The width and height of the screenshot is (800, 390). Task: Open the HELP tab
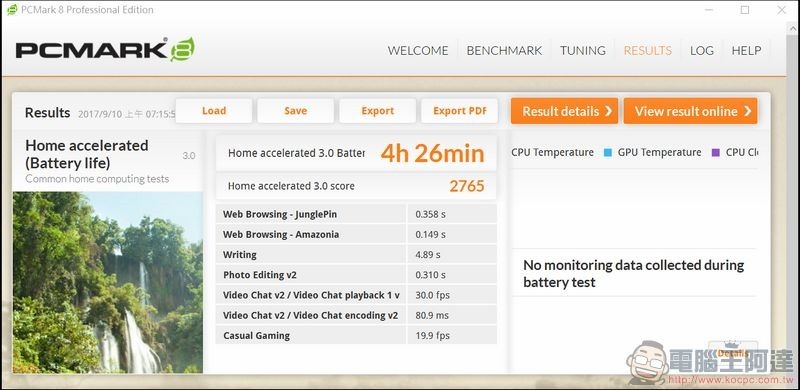pyautogui.click(x=746, y=51)
